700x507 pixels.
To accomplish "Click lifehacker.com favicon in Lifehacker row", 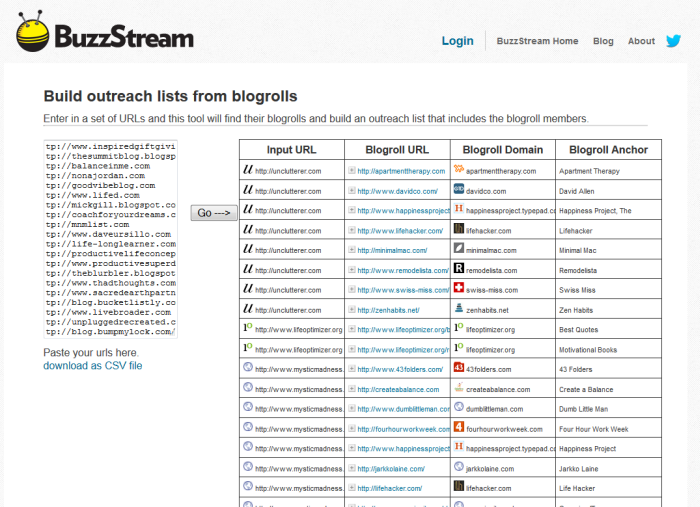I will pos(459,228).
